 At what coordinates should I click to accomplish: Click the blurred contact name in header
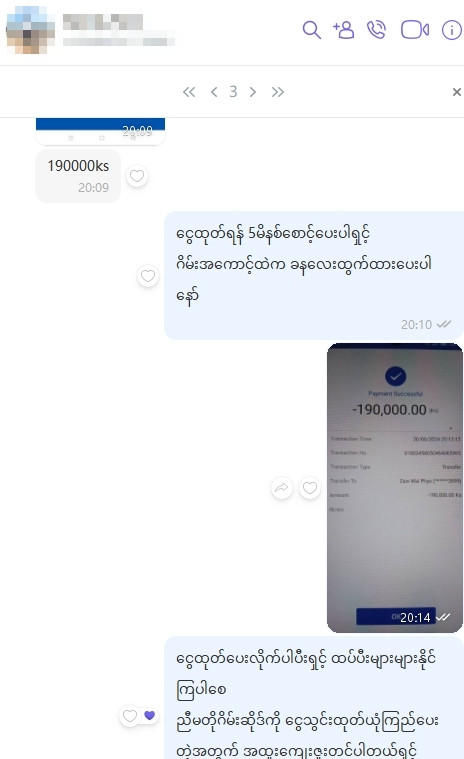103,22
